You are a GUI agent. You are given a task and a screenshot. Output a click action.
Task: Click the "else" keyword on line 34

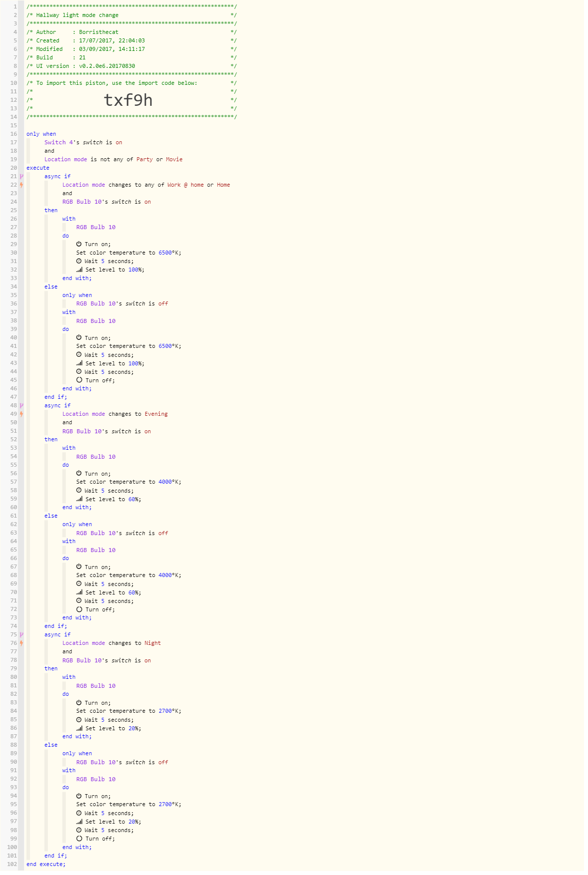point(51,287)
